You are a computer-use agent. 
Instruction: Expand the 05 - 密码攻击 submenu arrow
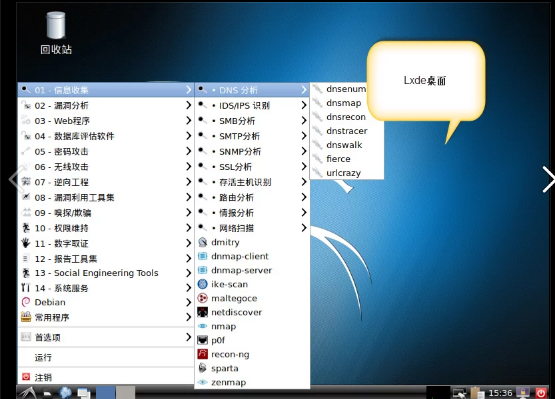pyautogui.click(x=189, y=151)
